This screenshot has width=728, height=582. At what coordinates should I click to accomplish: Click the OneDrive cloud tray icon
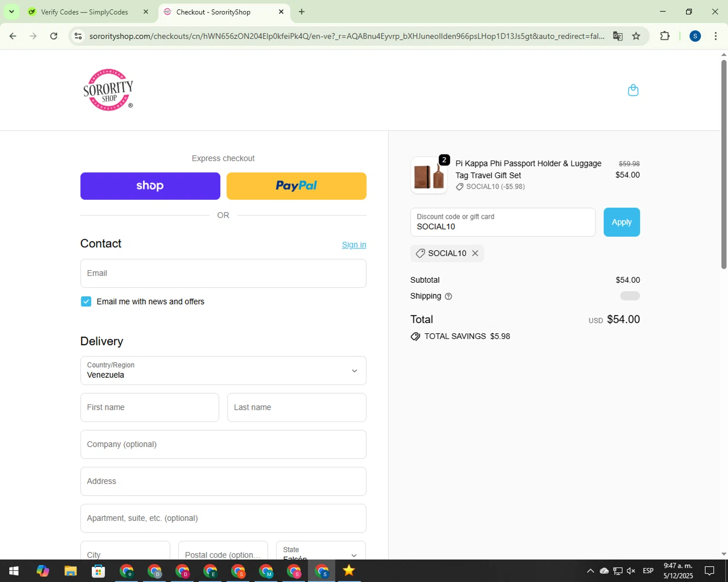(604, 571)
